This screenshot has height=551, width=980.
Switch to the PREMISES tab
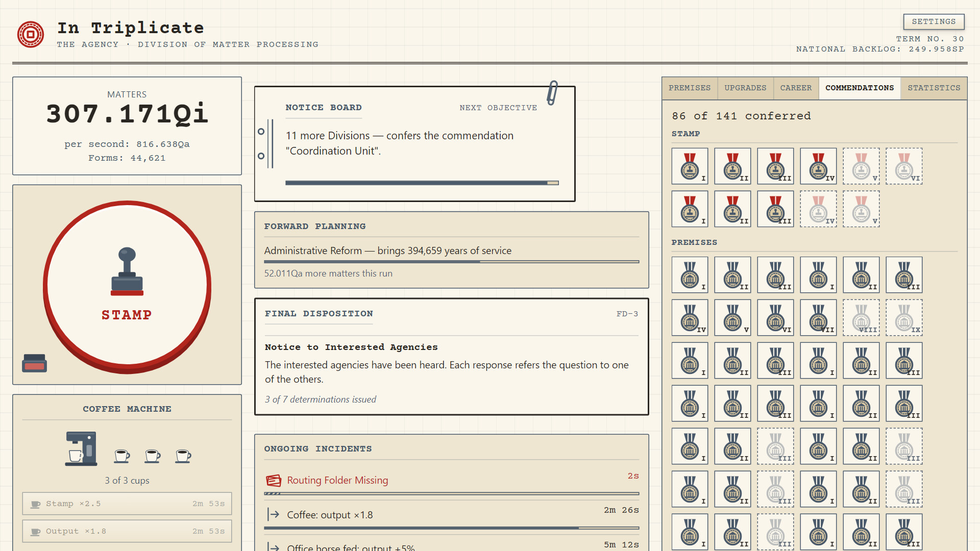click(690, 88)
